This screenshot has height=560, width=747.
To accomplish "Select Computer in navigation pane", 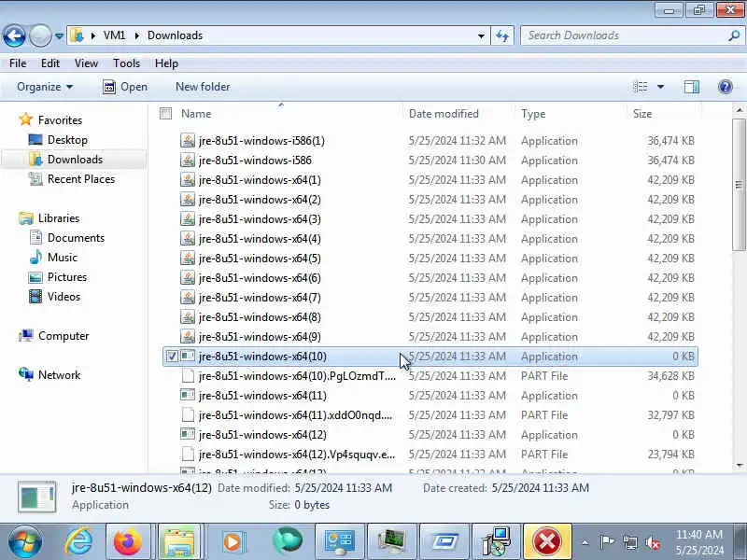I will [53, 336].
